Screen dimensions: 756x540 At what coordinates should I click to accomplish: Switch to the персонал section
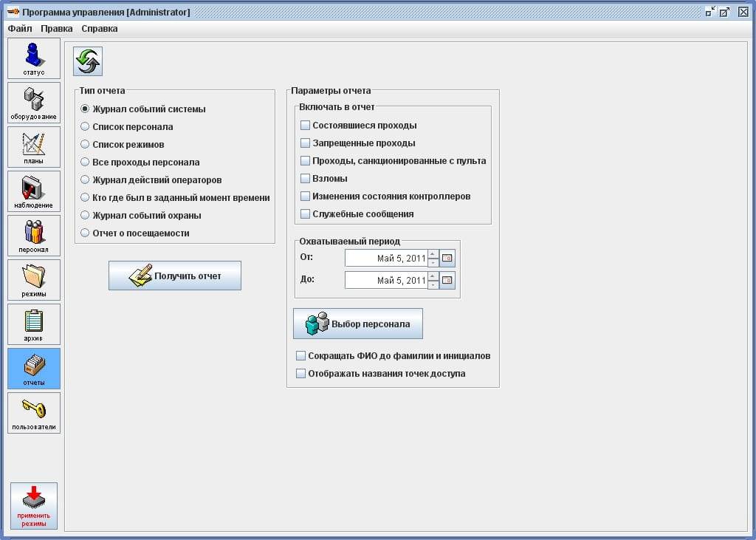[34, 236]
